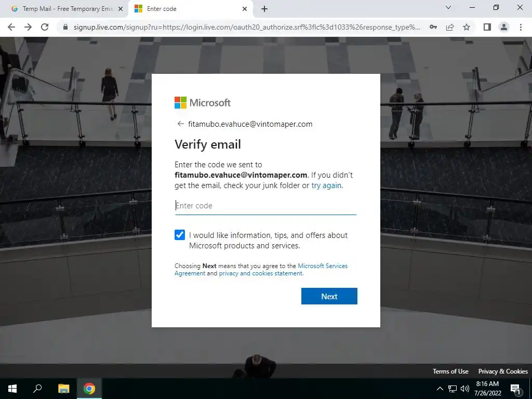Open Windows taskbar search
This screenshot has width=532, height=399.
pos(37,389)
